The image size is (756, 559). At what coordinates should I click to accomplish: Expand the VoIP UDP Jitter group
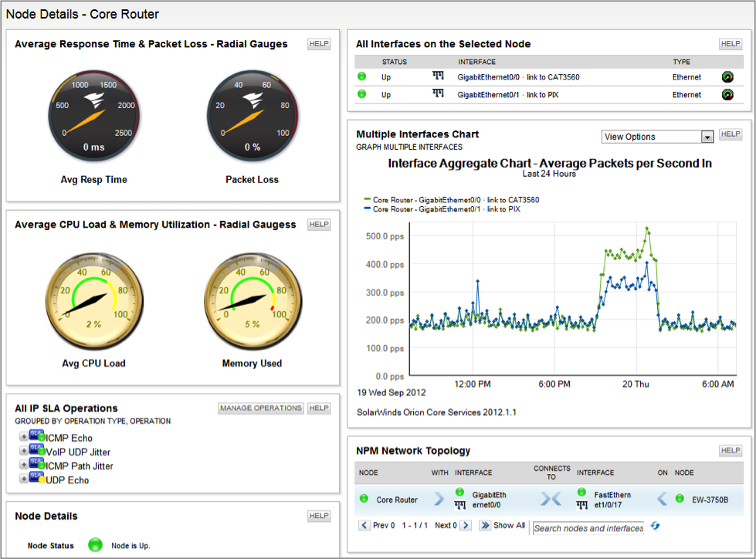tap(23, 451)
